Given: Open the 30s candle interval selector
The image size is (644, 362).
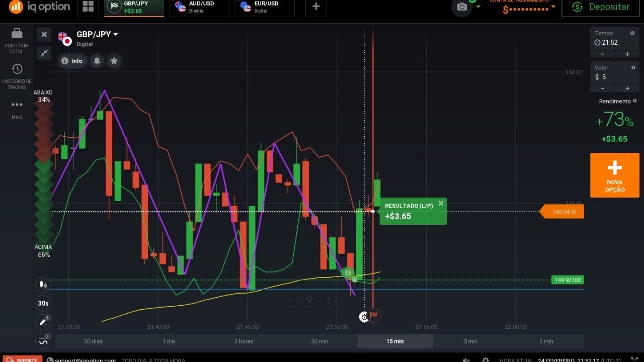Looking at the screenshot, I should (43, 303).
